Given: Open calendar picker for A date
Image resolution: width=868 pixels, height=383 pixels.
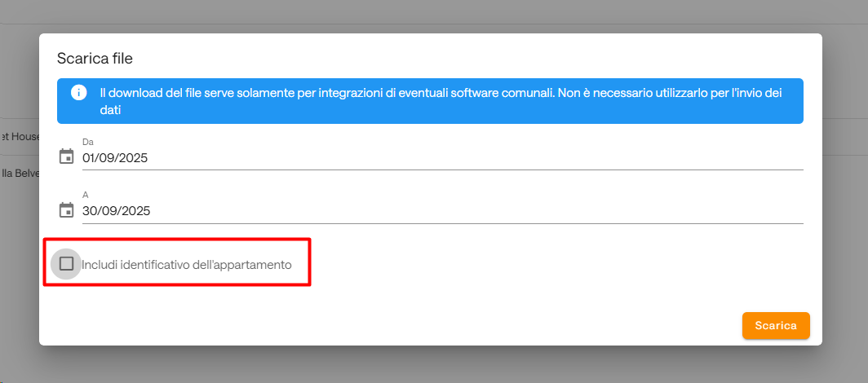Looking at the screenshot, I should tap(66, 210).
